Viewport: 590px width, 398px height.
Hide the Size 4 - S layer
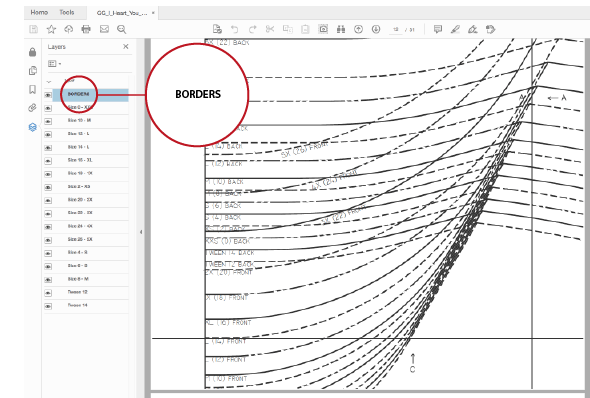point(48,254)
